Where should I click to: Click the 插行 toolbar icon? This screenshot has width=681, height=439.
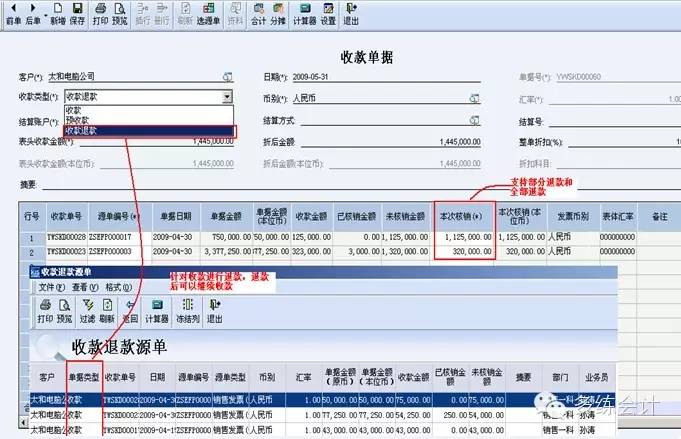[142, 14]
